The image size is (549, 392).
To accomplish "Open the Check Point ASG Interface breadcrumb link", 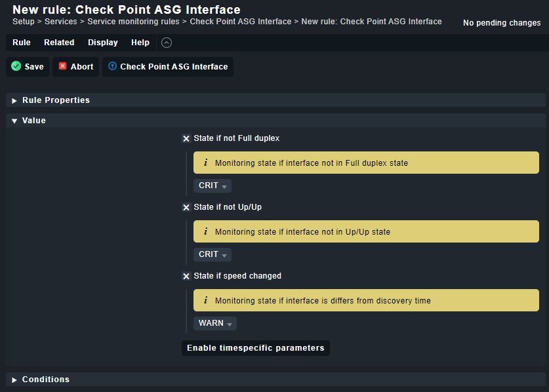I will coord(241,22).
